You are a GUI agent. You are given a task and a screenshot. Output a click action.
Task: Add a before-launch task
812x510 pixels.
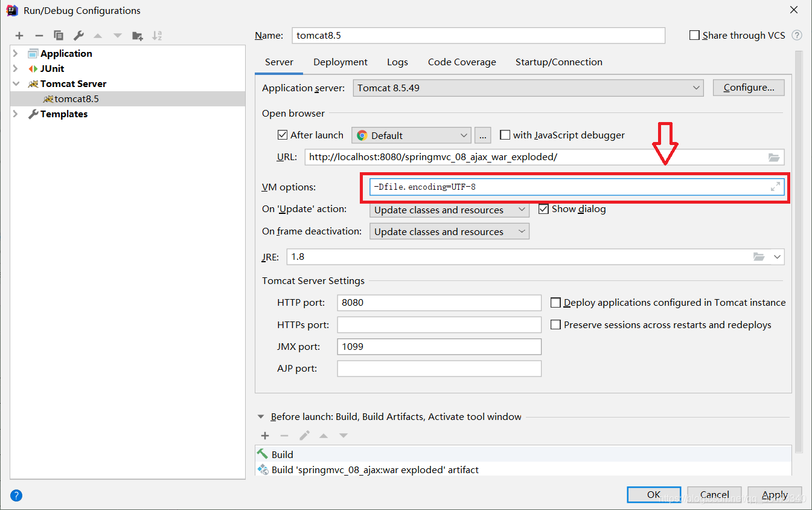pyautogui.click(x=264, y=435)
